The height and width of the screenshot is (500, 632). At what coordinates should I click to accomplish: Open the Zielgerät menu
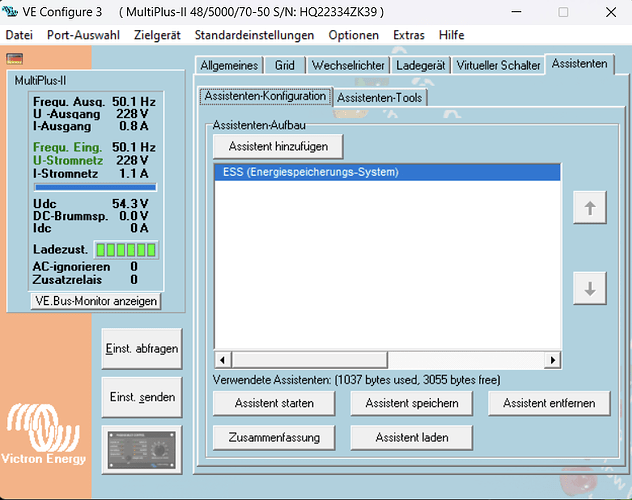[157, 35]
